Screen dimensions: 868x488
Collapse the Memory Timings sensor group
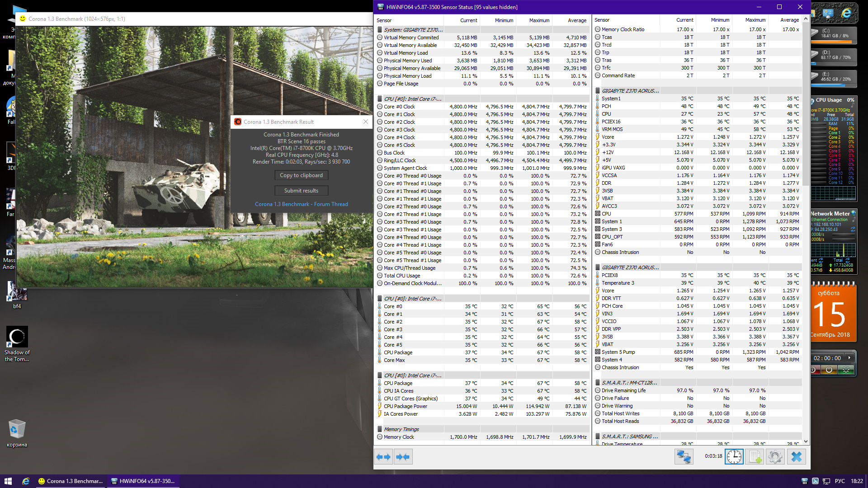tap(401, 429)
